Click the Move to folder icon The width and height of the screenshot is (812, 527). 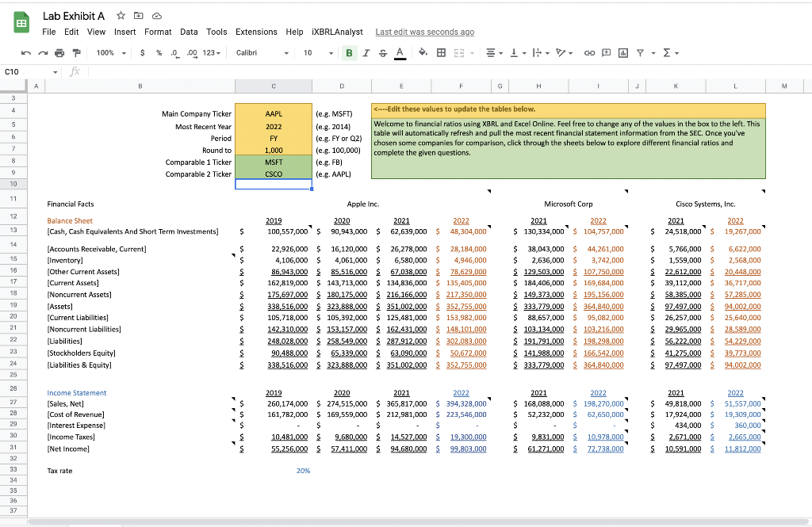pos(138,16)
